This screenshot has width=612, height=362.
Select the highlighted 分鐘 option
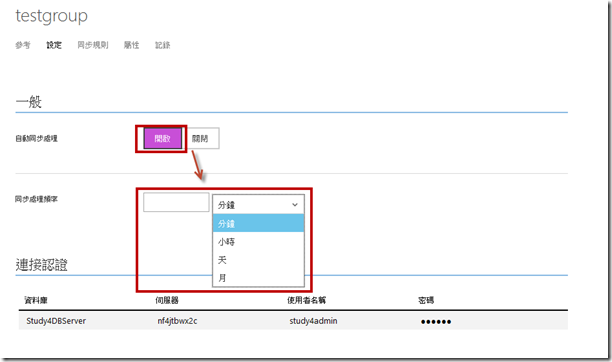258,223
